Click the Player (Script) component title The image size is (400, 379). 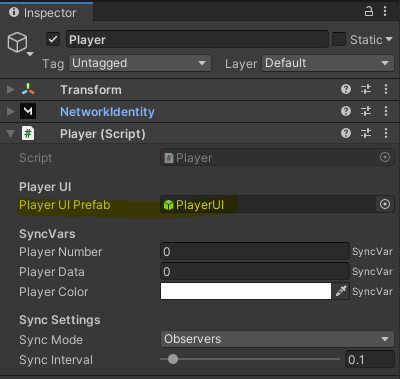click(103, 134)
